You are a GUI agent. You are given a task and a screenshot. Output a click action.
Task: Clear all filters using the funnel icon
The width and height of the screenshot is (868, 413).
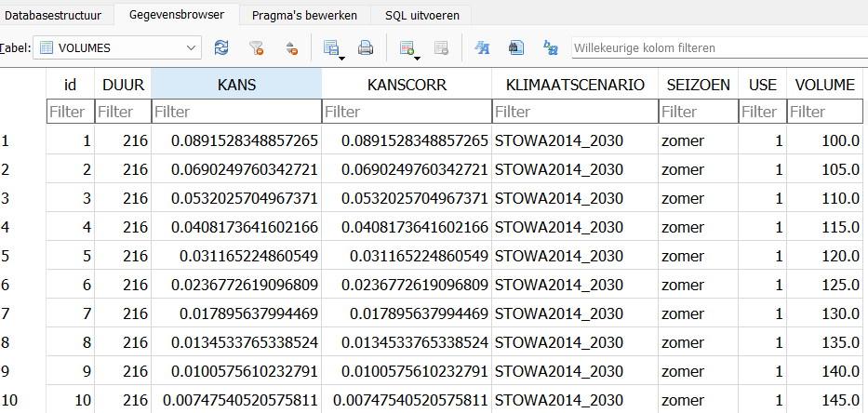(x=256, y=48)
